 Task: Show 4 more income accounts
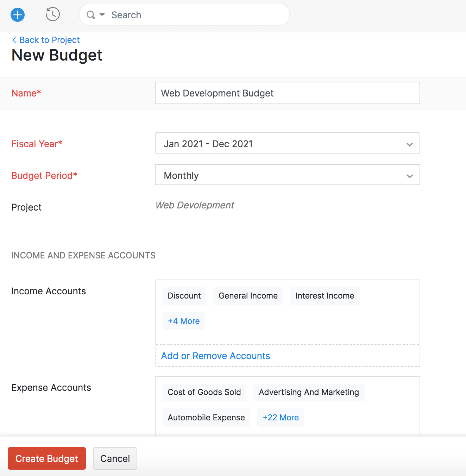(183, 321)
